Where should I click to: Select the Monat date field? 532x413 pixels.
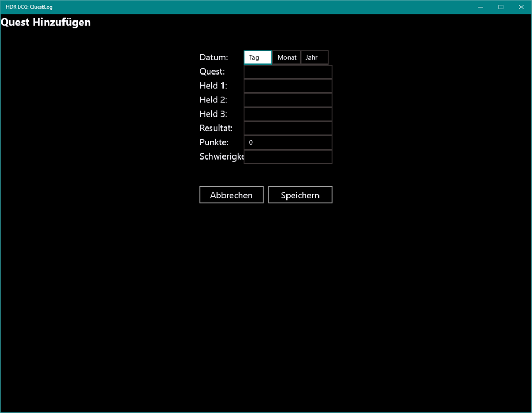coord(286,57)
